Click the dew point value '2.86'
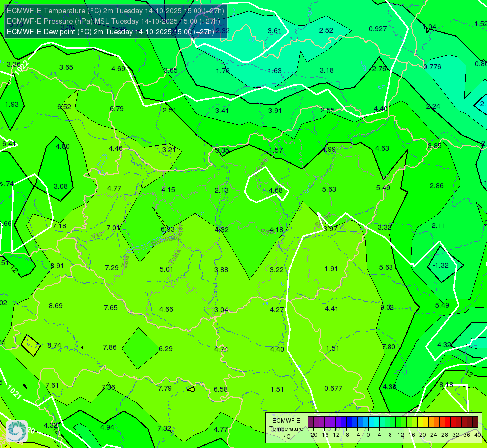 [436, 186]
